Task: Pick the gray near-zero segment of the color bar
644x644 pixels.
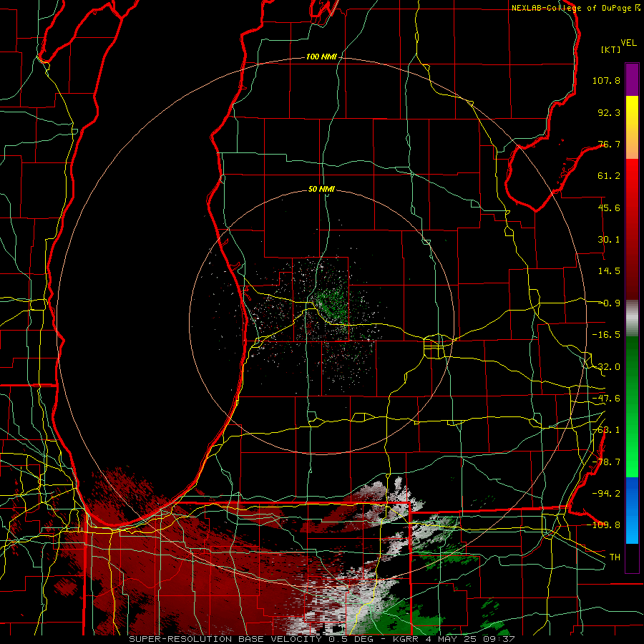Action: pos(632,318)
